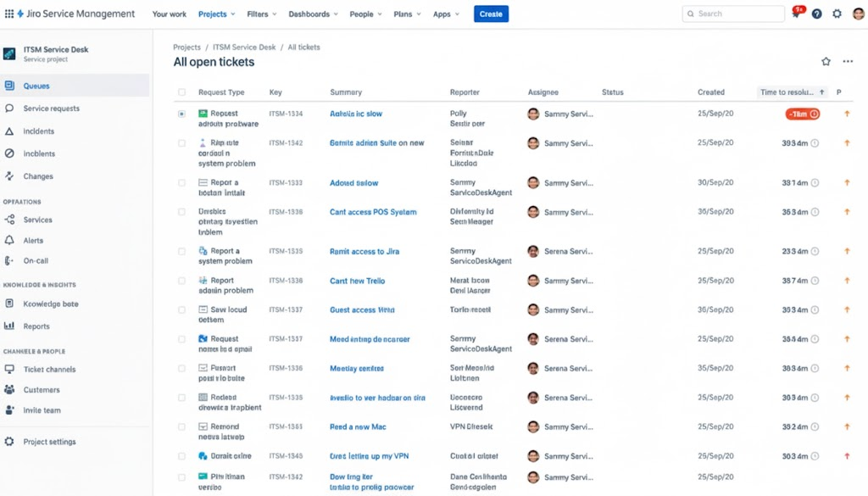The image size is (868, 496).
Task: Open the three-dot more actions menu
Action: [848, 62]
